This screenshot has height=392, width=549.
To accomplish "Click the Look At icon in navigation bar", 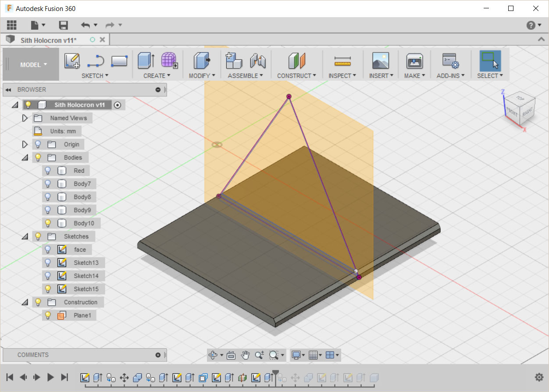I will tap(231, 355).
